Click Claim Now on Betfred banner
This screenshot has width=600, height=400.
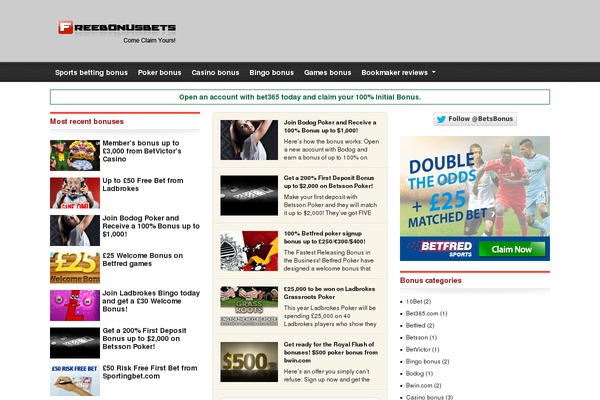click(x=512, y=249)
